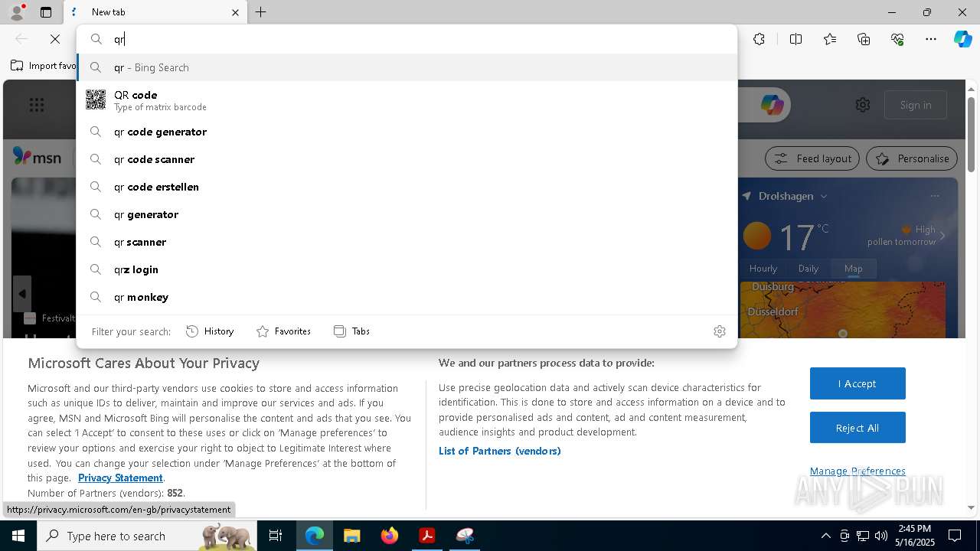Click the MSN logo
The image size is (980, 551).
37,157
